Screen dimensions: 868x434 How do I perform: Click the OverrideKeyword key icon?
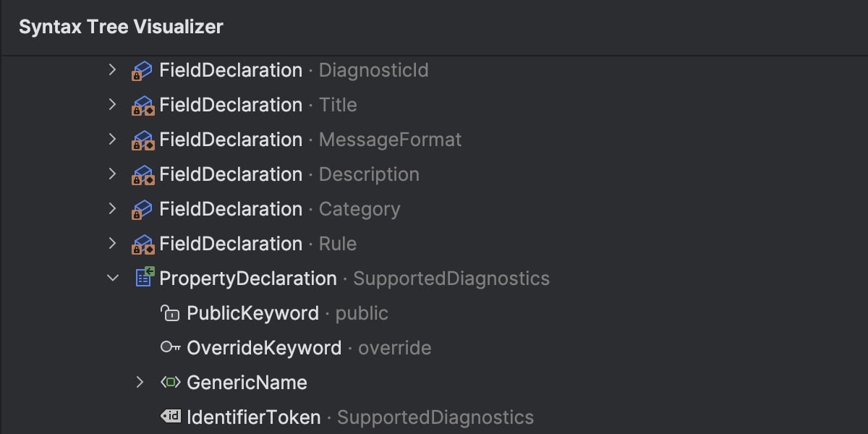(170, 348)
